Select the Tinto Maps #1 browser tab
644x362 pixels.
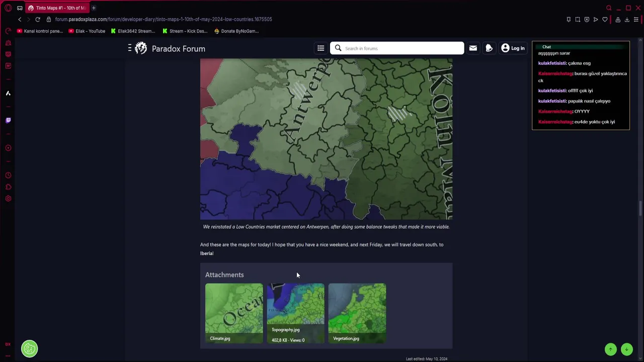point(57,8)
